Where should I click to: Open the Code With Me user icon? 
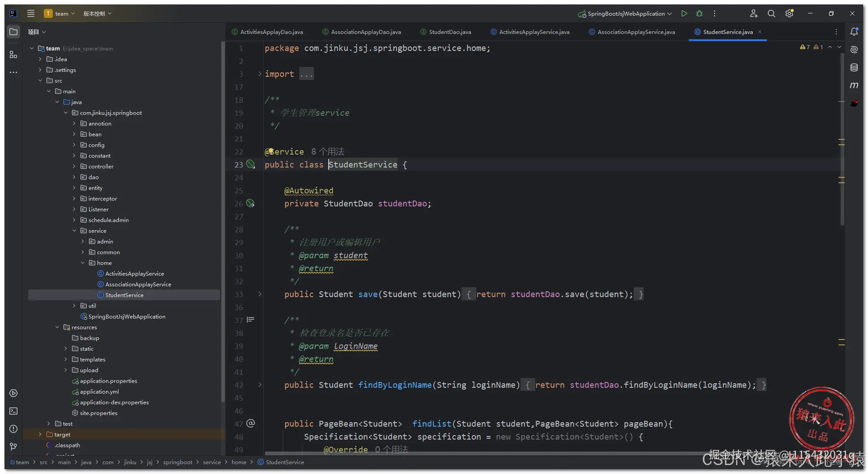coord(754,13)
